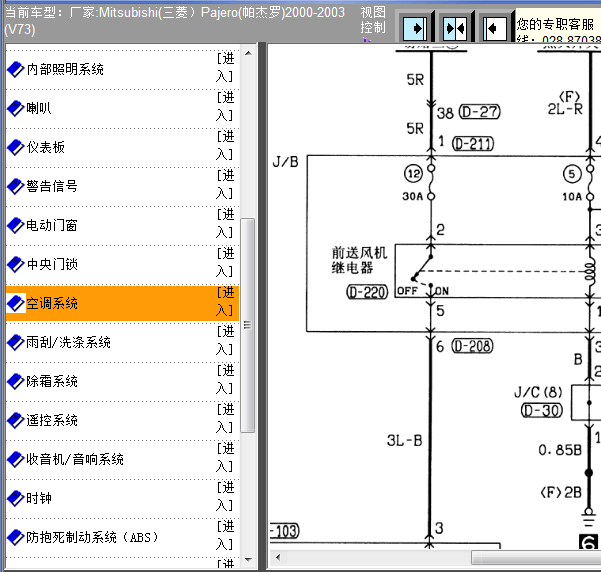Click the D-211 connector label in diagram

473,144
